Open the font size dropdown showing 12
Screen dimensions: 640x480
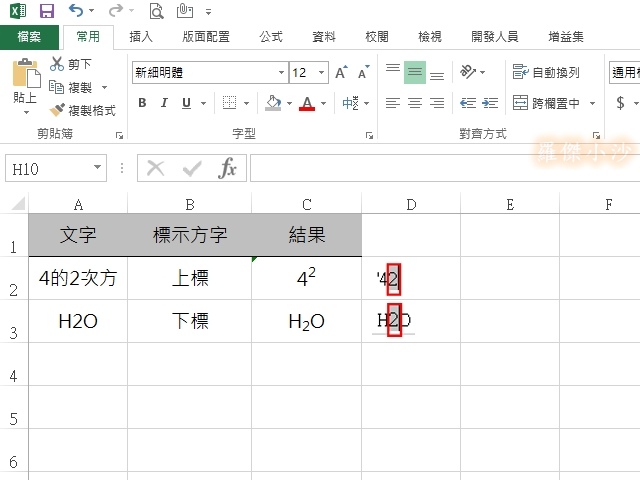tap(321, 72)
